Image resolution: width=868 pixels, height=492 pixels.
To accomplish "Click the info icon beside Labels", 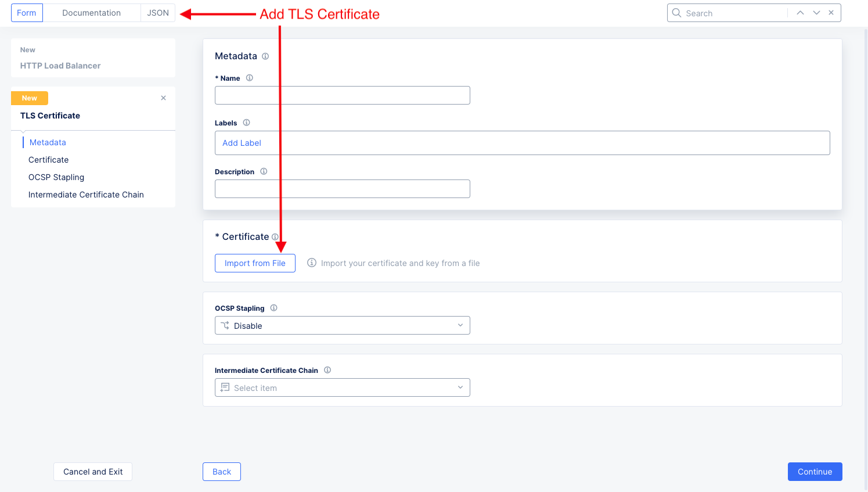I will click(x=246, y=122).
